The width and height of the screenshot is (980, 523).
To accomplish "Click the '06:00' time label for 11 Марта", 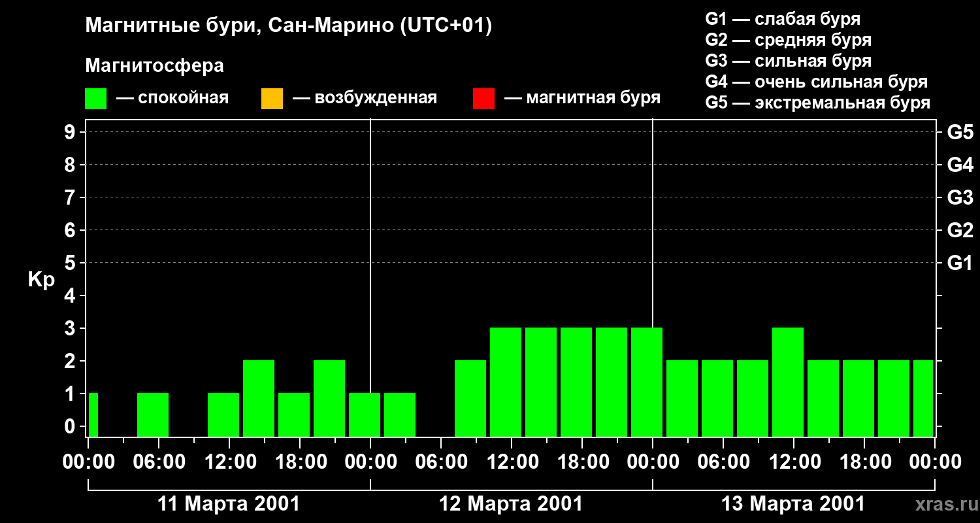I will click(159, 462).
